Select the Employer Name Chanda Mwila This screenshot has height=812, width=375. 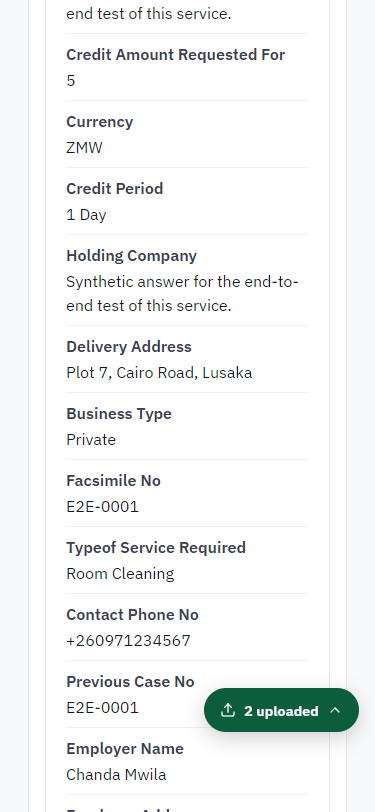116,775
